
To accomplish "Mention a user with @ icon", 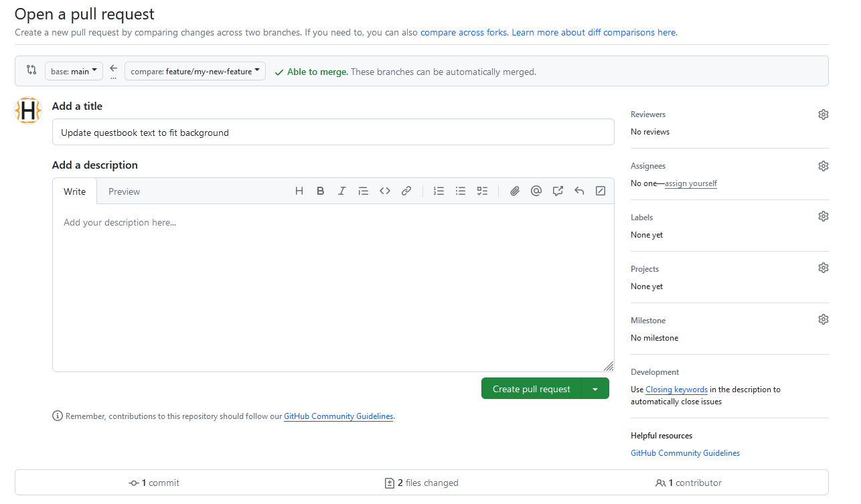I will [536, 191].
